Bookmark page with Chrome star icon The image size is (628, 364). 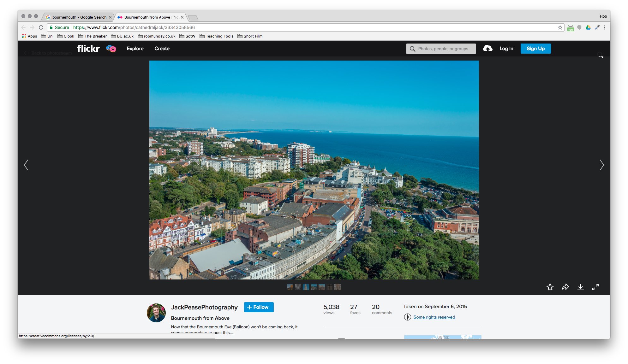pos(560,27)
